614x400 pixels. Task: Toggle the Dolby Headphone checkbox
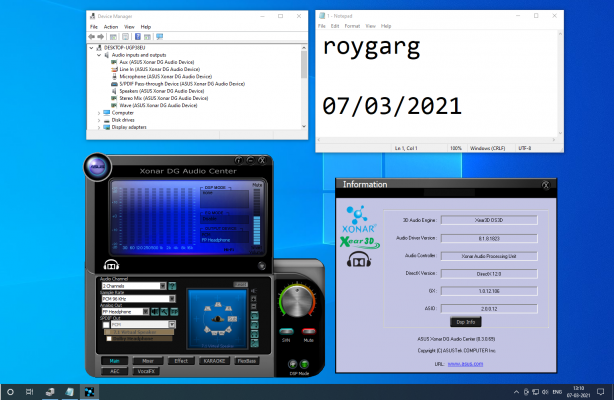(109, 338)
